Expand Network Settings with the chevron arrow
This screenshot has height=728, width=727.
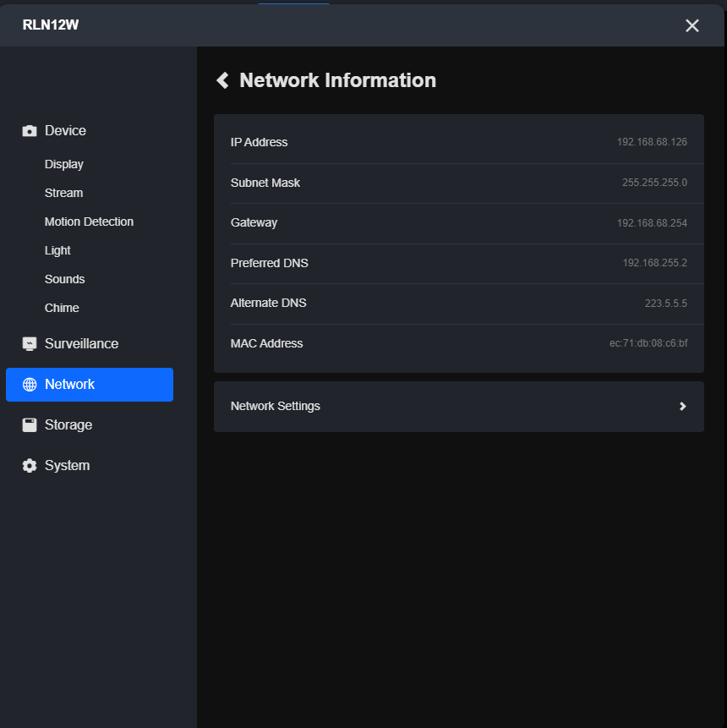682,406
